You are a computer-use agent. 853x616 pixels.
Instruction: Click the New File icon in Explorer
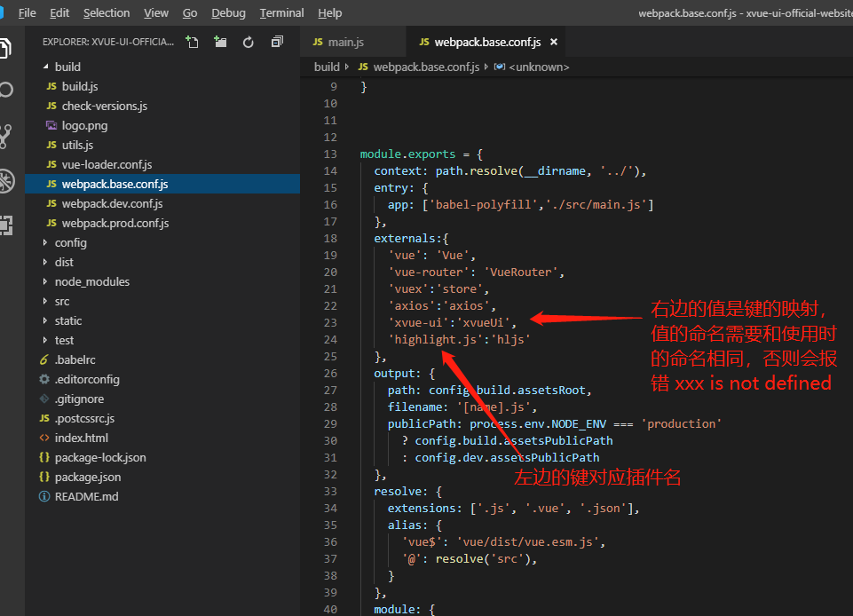192,42
